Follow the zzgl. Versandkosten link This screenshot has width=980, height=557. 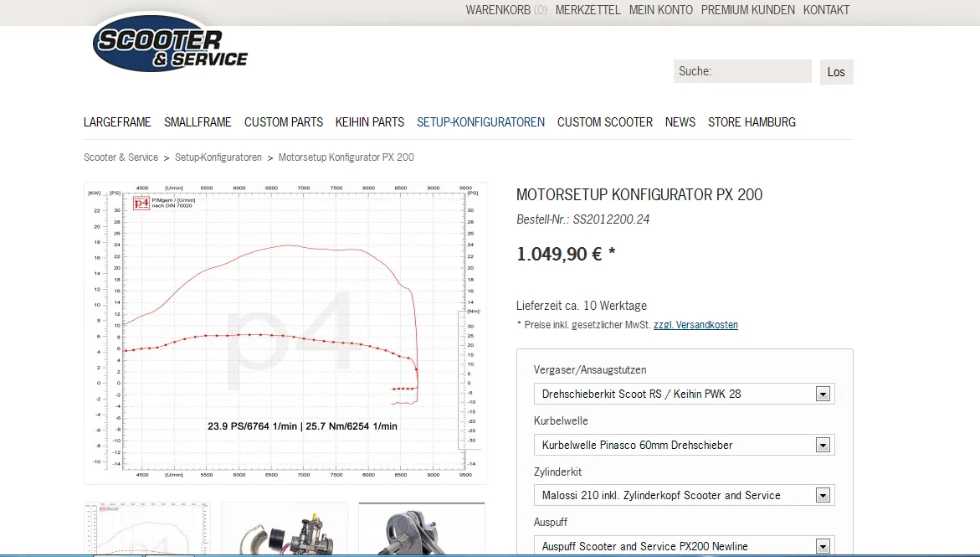click(x=695, y=325)
